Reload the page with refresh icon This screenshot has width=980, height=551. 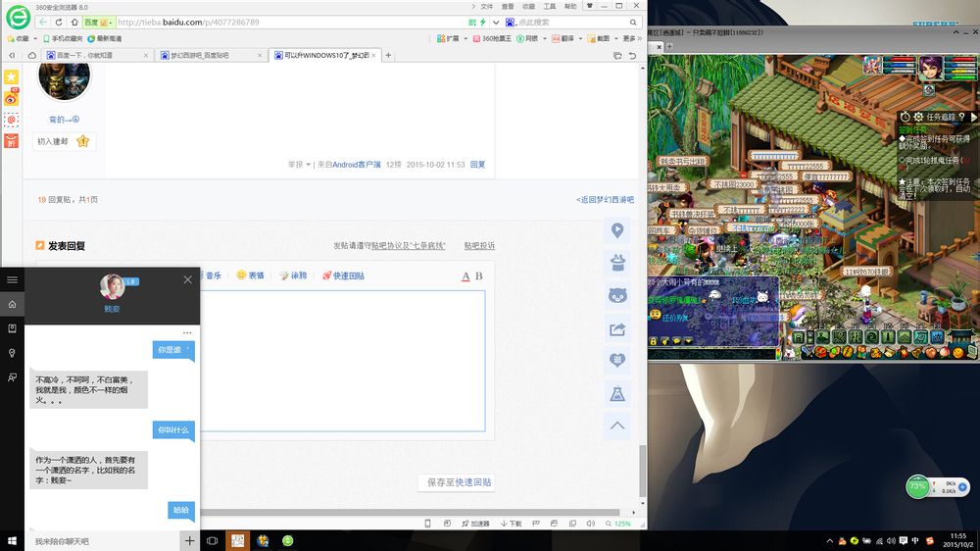[x=59, y=22]
